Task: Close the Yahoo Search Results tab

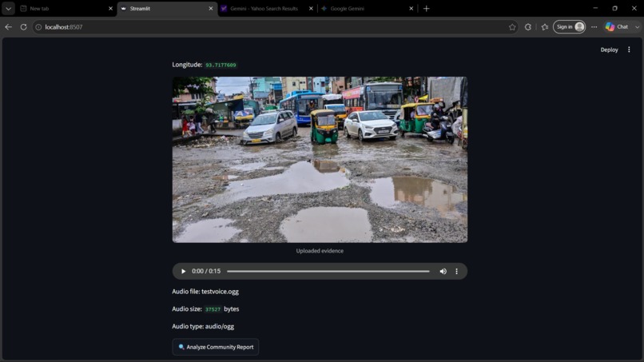Action: (x=311, y=8)
